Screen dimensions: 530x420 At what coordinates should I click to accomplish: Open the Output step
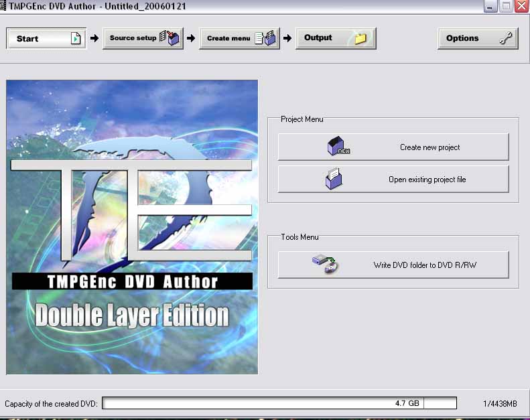tap(336, 38)
